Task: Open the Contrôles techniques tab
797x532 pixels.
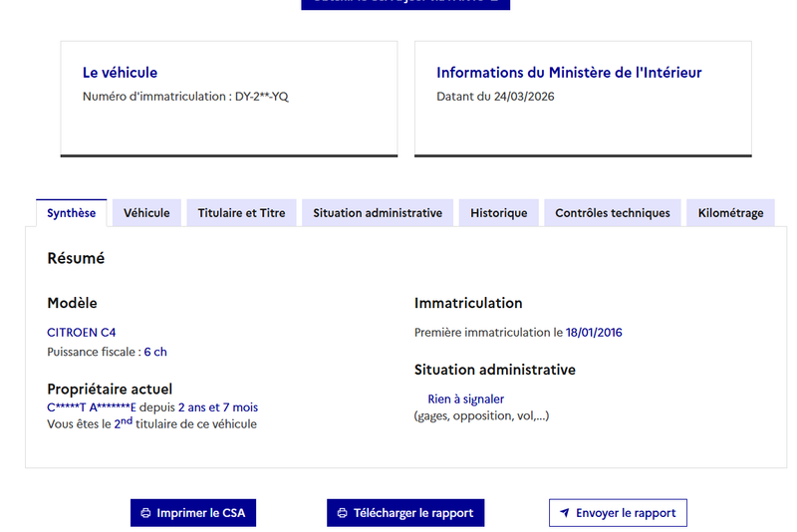Action: coord(613,213)
